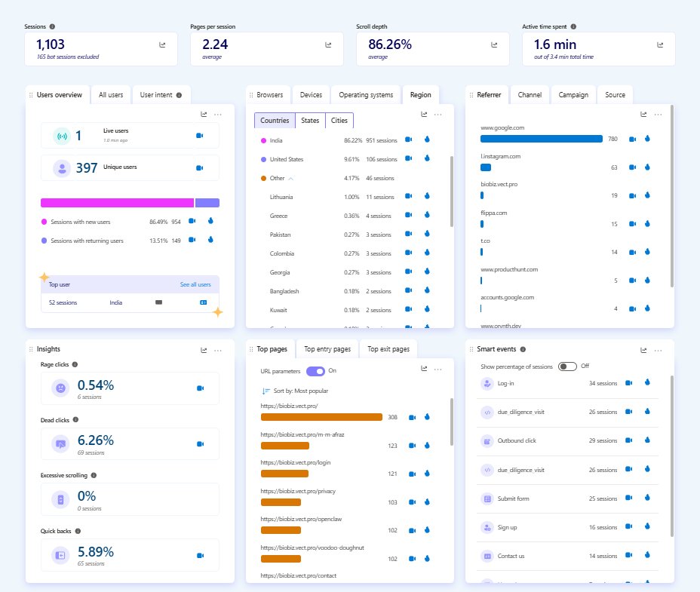Open the https://biobiz.vect.pro/voodoo-doughnut page link
The width and height of the screenshot is (700, 592).
click(312, 548)
